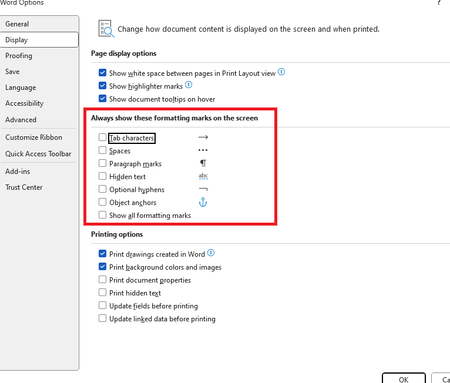
Task: Check Print document properties
Action: [x=102, y=279]
